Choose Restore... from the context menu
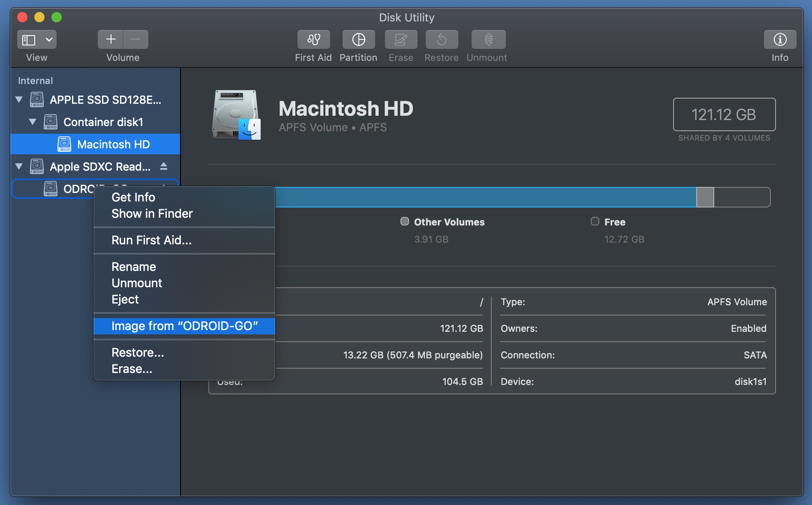The height and width of the screenshot is (505, 812). pyautogui.click(x=184, y=352)
